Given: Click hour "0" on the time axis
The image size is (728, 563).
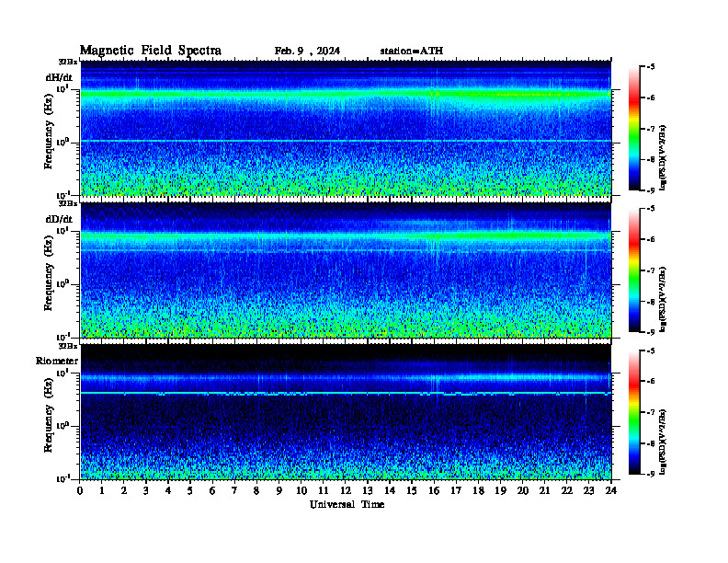Looking at the screenshot, I should [x=80, y=491].
